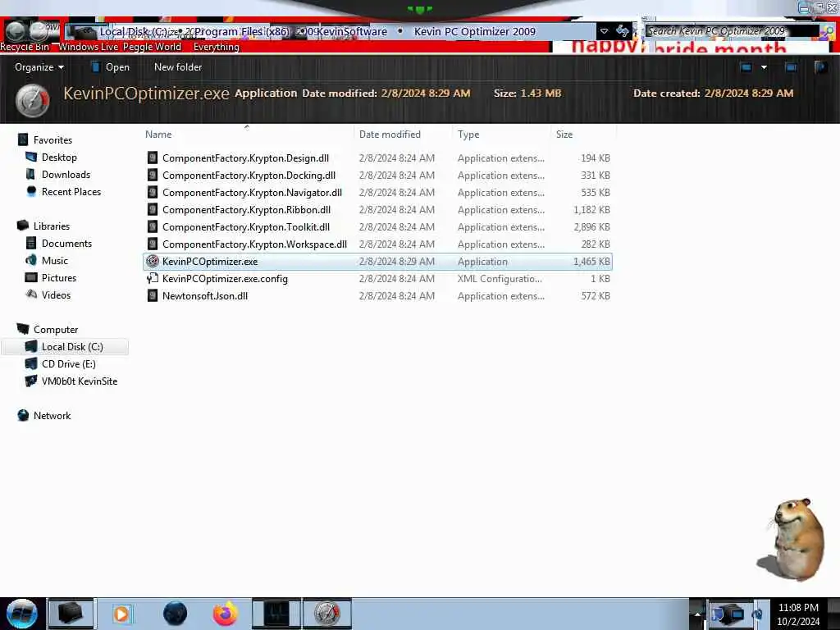Open Downloads in Favorites

pyautogui.click(x=66, y=175)
